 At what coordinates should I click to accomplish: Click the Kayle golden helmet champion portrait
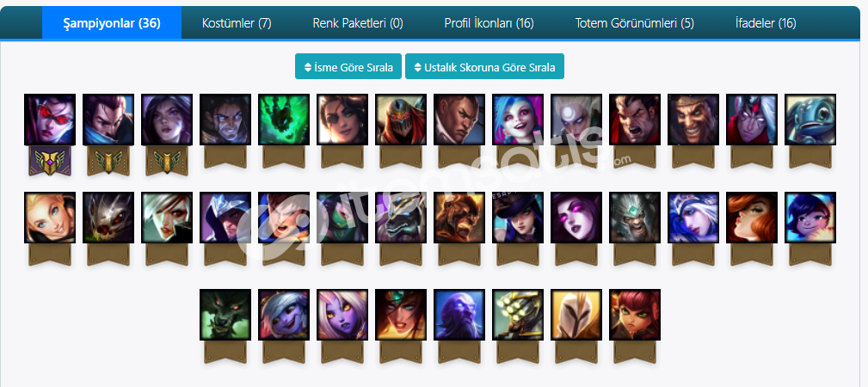pos(576,315)
